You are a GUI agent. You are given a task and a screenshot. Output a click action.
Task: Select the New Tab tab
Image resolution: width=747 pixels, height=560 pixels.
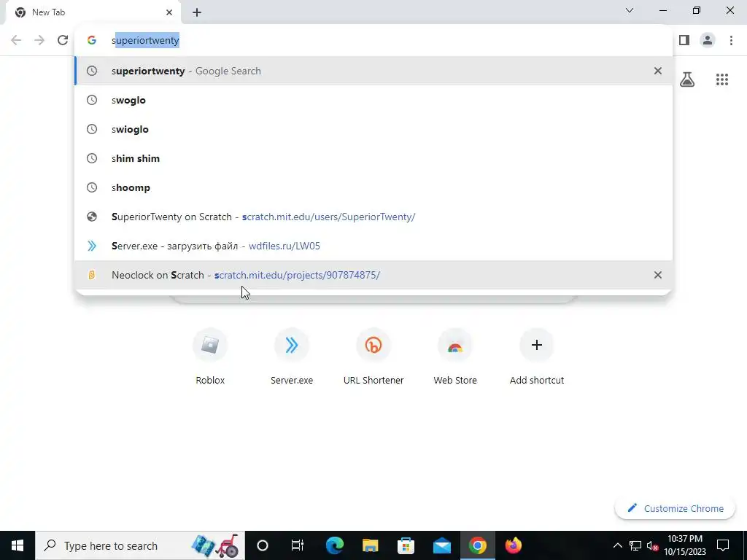tap(93, 12)
